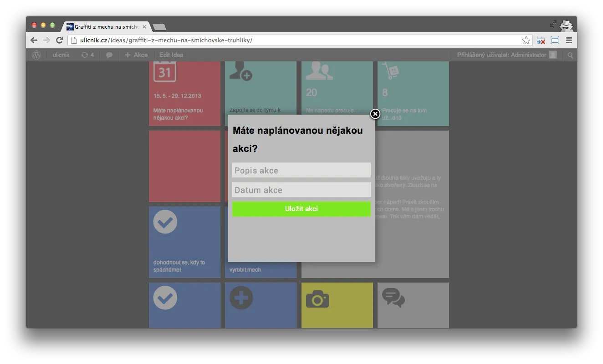Click Edit Idea in admin bar
This screenshot has width=603, height=364.
coord(171,55)
